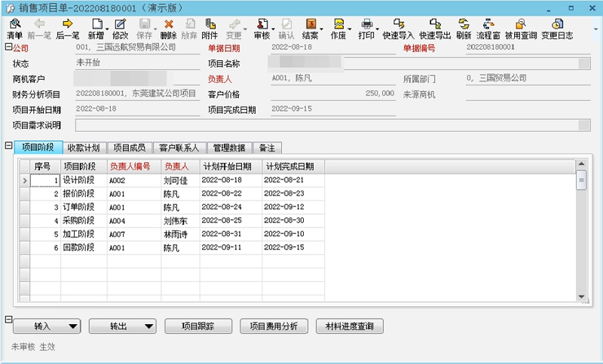Click the table's vertical scrollbar thumb
This screenshot has height=364, width=603.
coord(581,181)
